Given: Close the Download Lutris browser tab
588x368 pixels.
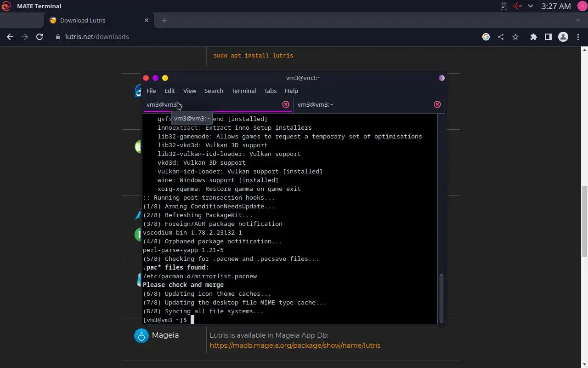Looking at the screenshot, I should click(147, 20).
